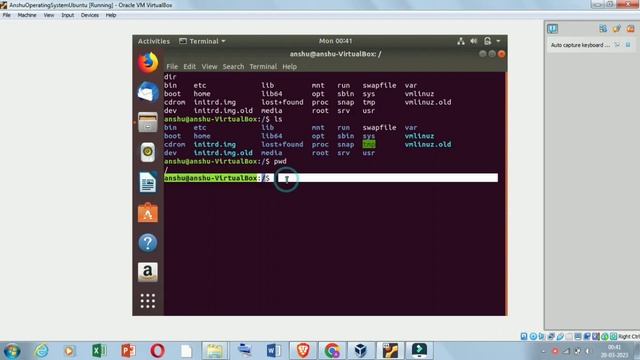Open the Help question mark icon

pyautogui.click(x=148, y=242)
